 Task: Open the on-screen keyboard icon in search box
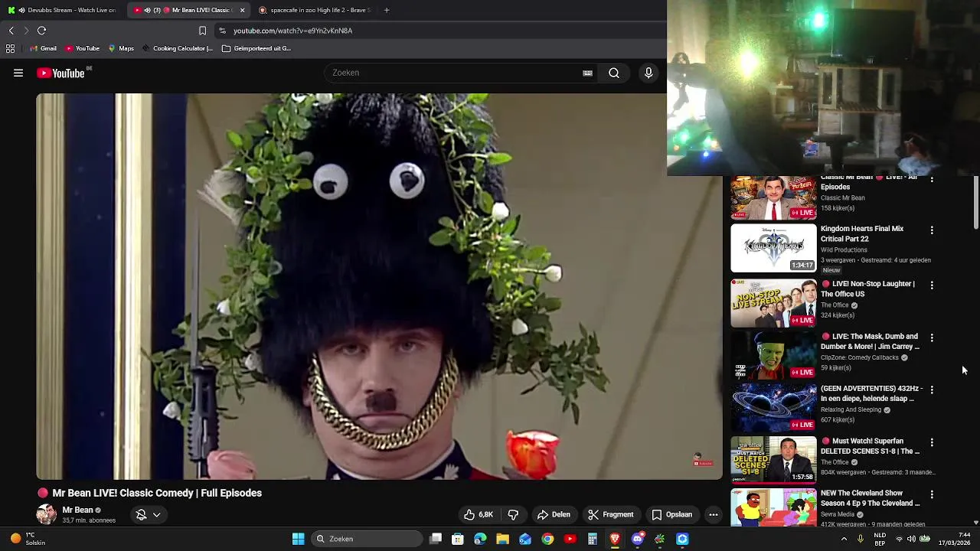(x=587, y=73)
